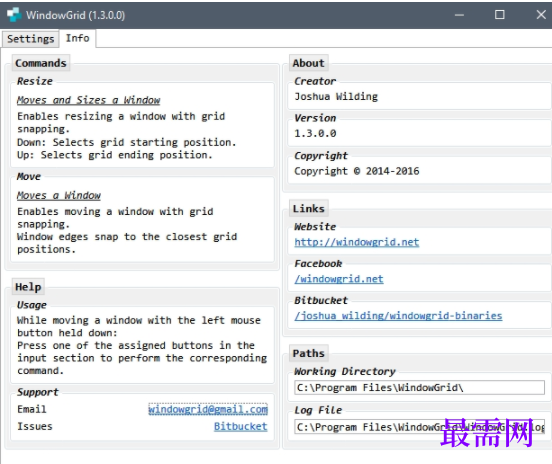Screen dimensions: 552x464
Task: Click the WindowGrid (1.3.0.0) title text
Action: tap(75, 15)
